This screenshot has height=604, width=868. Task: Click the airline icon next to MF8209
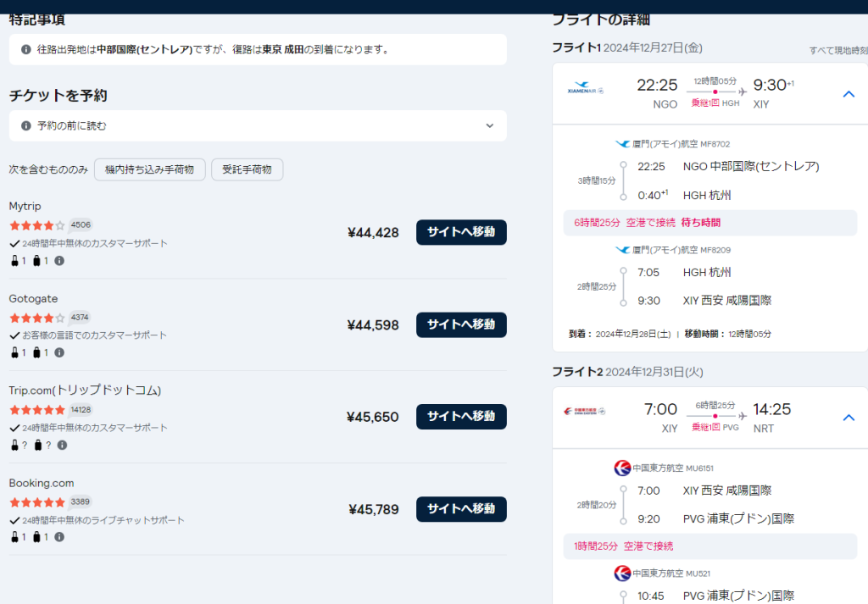[x=623, y=250]
